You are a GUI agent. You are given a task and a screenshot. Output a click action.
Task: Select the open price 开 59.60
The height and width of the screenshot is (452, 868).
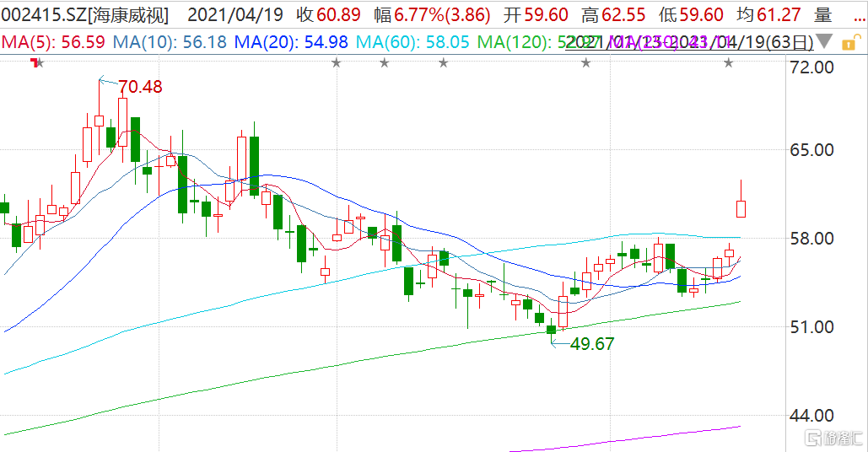[x=536, y=15]
